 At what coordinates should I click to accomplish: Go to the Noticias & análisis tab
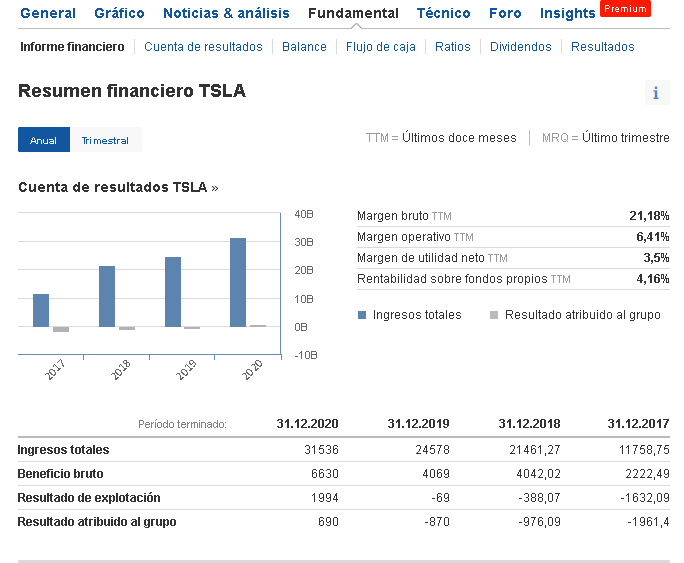(226, 13)
